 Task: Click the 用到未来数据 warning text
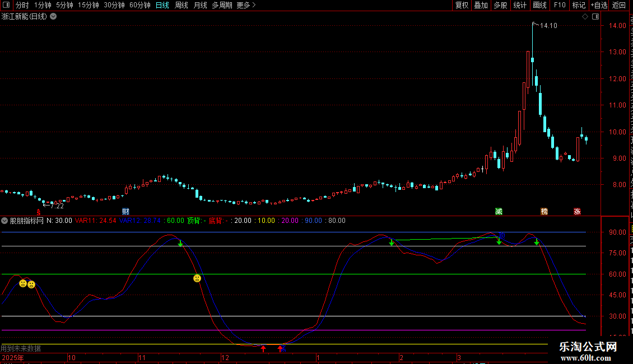pos(21,348)
